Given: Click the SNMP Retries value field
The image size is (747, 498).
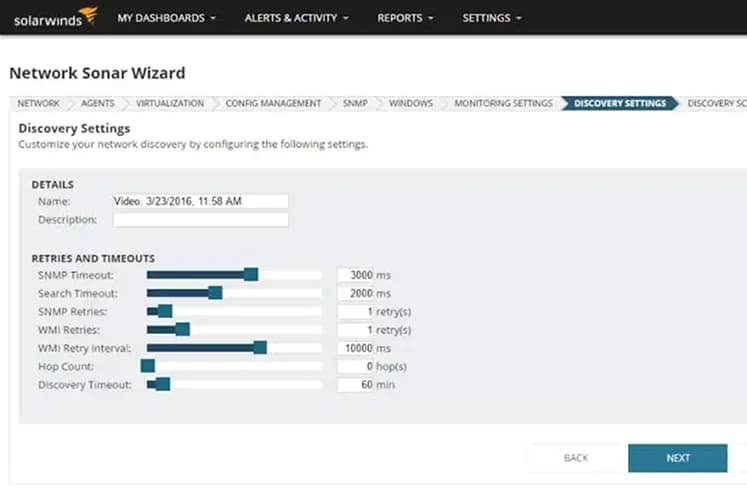Looking at the screenshot, I should tap(355, 312).
